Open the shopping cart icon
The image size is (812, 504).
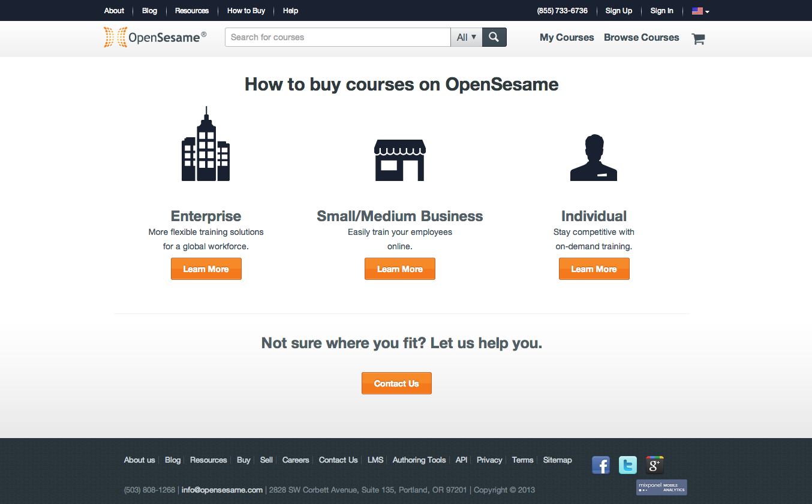pos(697,39)
